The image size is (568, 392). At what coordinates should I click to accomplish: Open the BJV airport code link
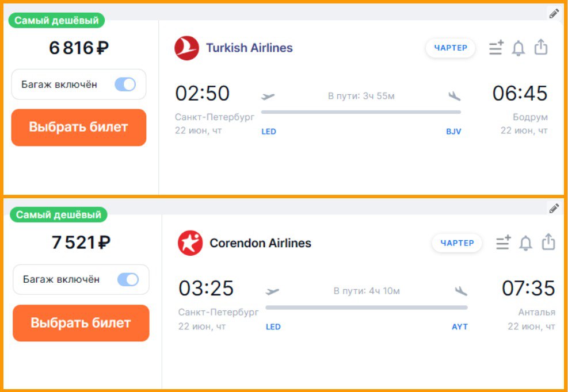[453, 132]
